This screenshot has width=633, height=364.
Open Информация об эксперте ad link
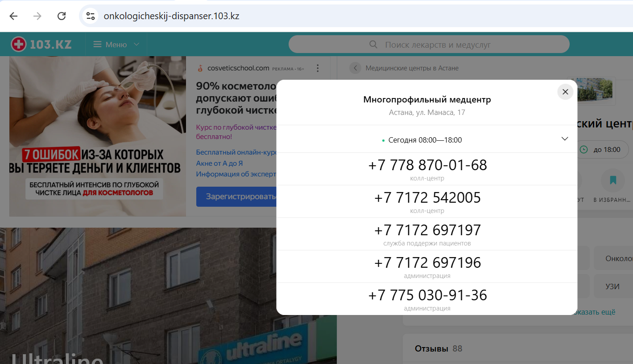pyautogui.click(x=236, y=174)
